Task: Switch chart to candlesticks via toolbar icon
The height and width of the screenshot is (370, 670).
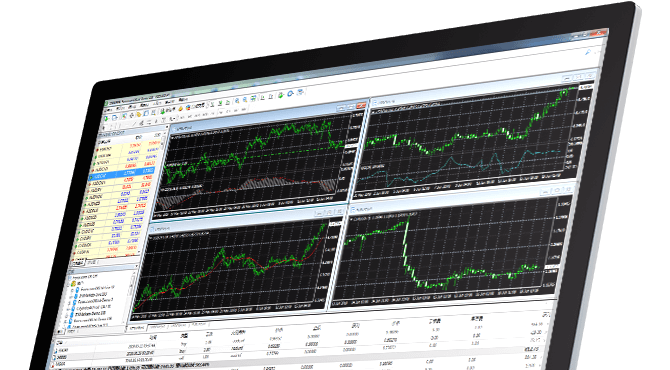Action: tap(220, 103)
